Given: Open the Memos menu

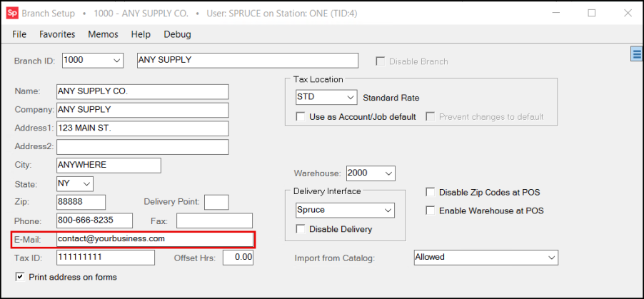Looking at the screenshot, I should point(103,34).
